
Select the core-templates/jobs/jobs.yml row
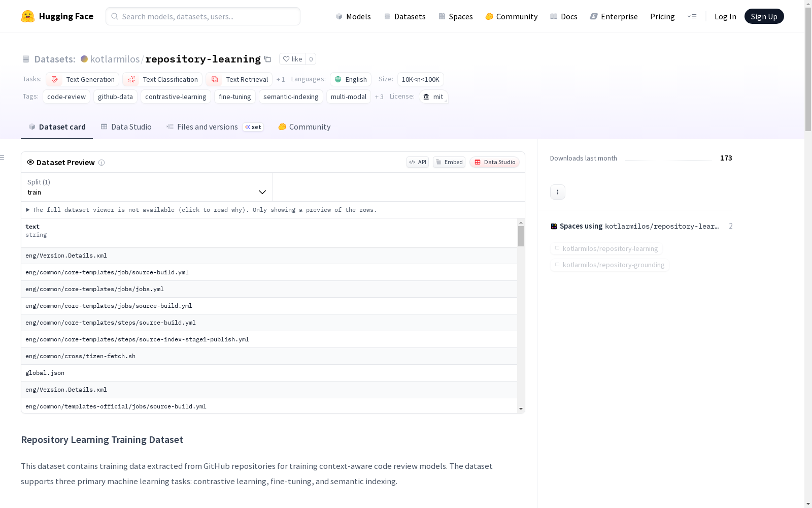point(269,289)
